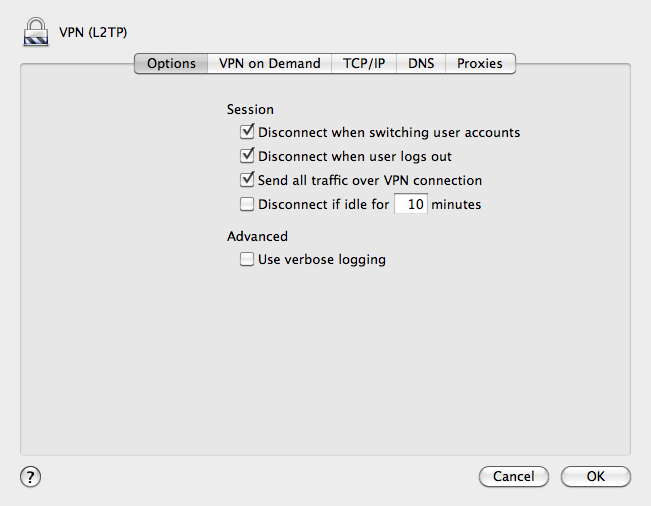Viewport: 651px width, 506px height.
Task: Disable Send all traffic over VPN connection
Action: 247,180
